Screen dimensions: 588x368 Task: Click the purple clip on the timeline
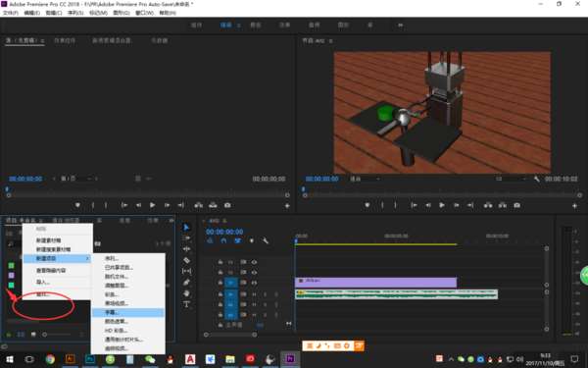[x=375, y=283]
